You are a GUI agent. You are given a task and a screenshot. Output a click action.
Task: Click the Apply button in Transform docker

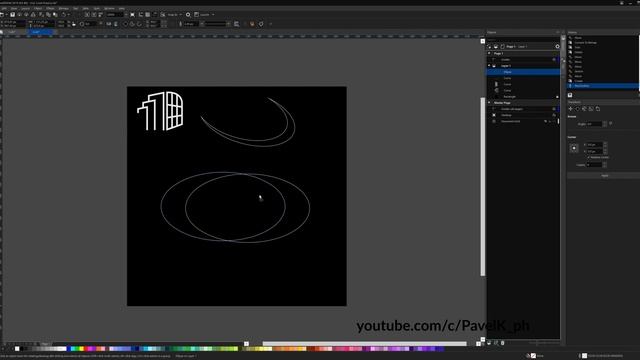tap(604, 176)
